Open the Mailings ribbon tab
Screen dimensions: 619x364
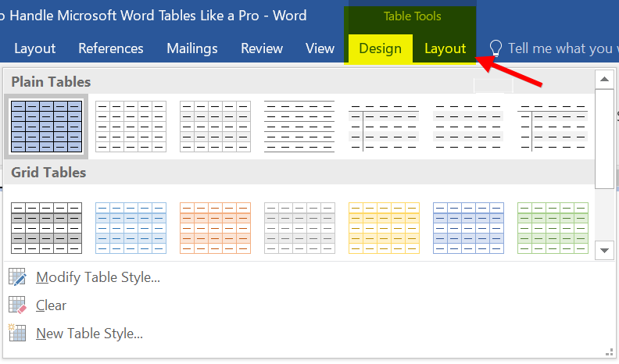click(192, 48)
